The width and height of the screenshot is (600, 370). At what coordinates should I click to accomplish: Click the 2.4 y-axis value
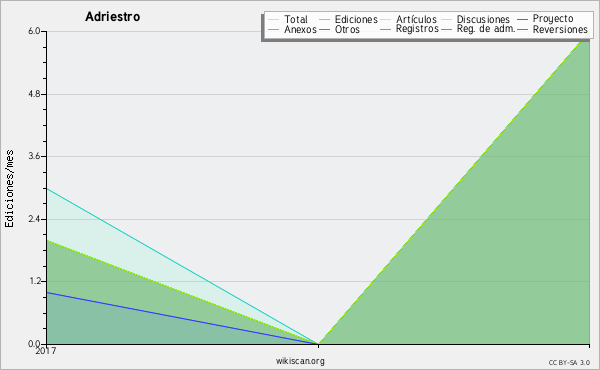click(x=34, y=219)
